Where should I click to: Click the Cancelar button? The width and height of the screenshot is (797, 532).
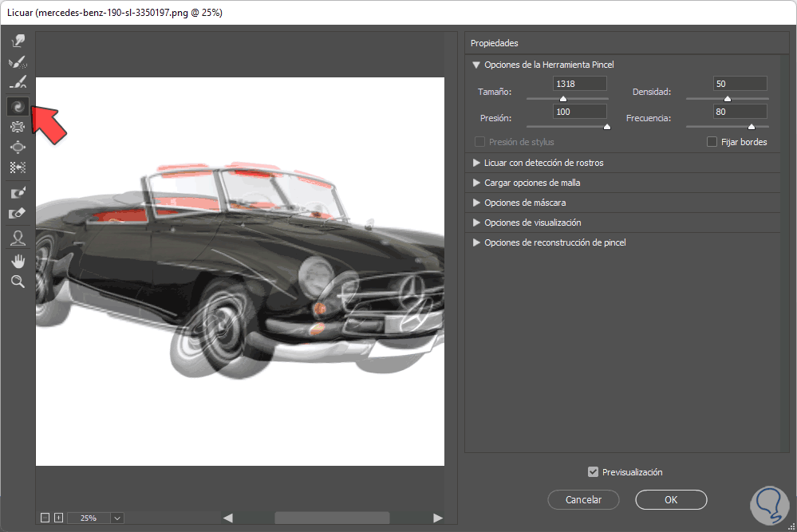coord(583,500)
